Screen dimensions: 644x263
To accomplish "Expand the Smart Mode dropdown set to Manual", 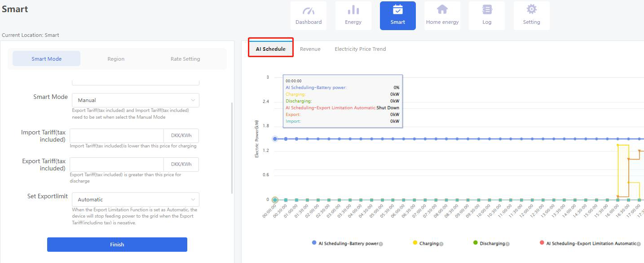I will pyautogui.click(x=136, y=100).
